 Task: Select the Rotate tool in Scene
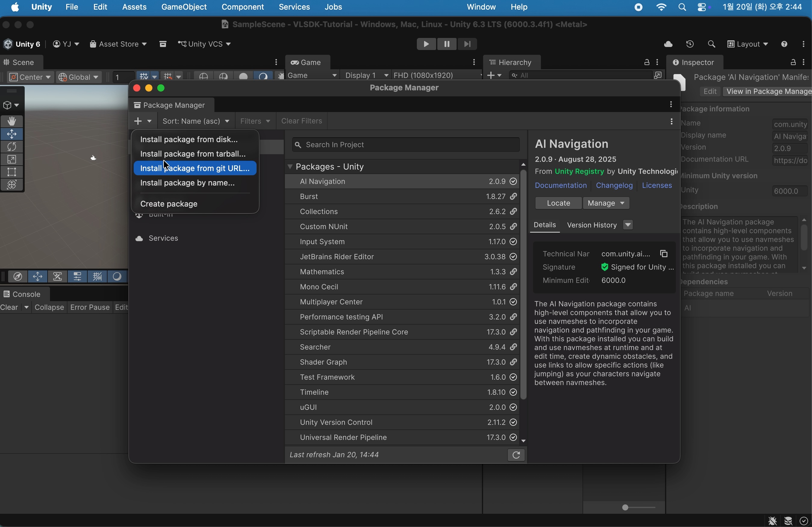pos(12,147)
